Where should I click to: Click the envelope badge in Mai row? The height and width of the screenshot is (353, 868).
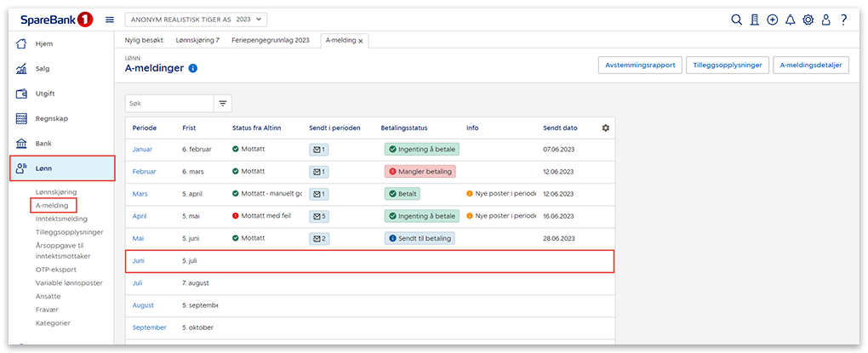tap(319, 238)
